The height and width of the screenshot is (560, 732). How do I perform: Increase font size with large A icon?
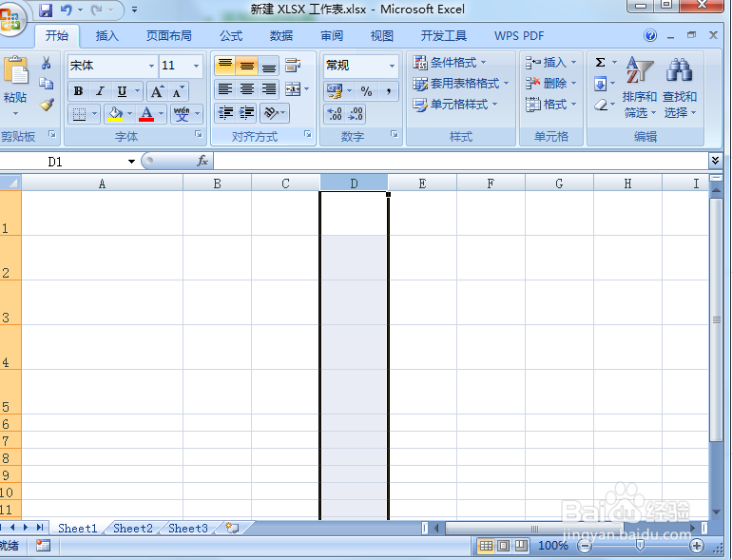157,91
